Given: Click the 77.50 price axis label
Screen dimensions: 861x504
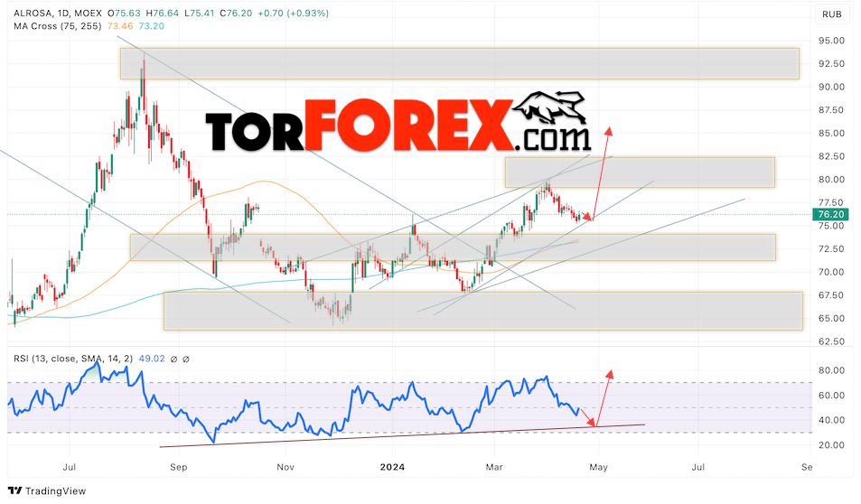Looking at the screenshot, I should (831, 202).
